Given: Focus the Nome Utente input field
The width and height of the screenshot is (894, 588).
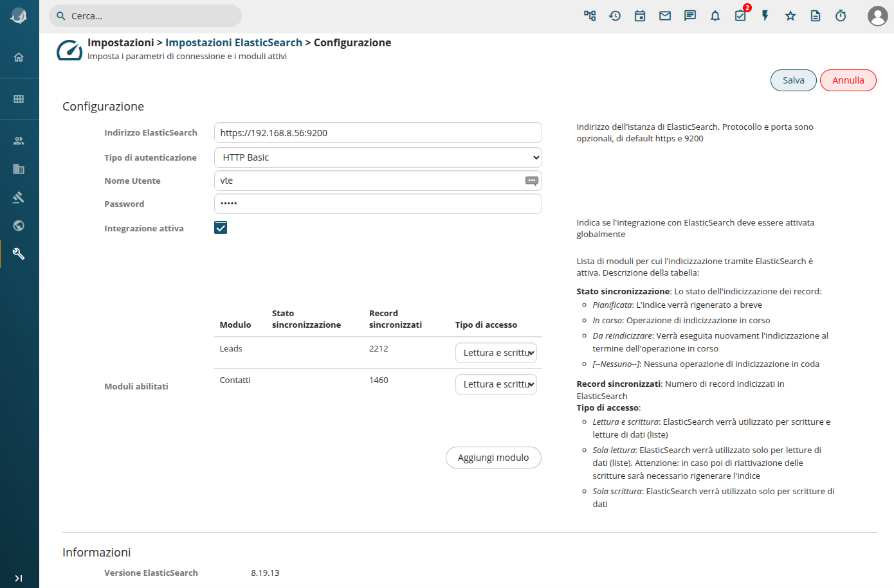Looking at the screenshot, I should pos(378,181).
